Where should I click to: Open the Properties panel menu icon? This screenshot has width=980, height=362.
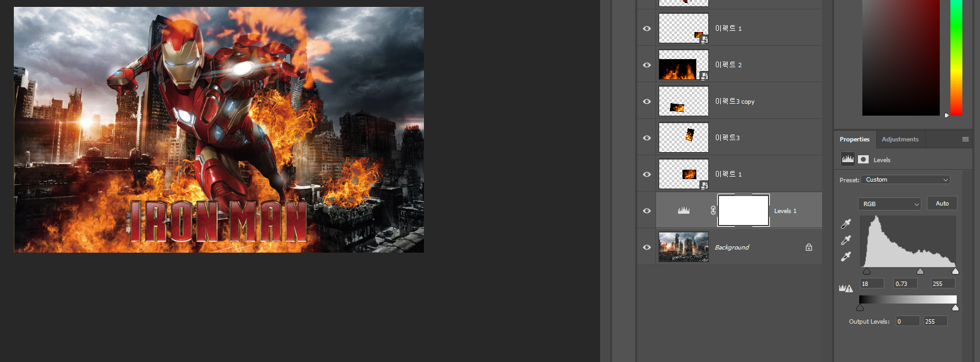pyautogui.click(x=966, y=140)
